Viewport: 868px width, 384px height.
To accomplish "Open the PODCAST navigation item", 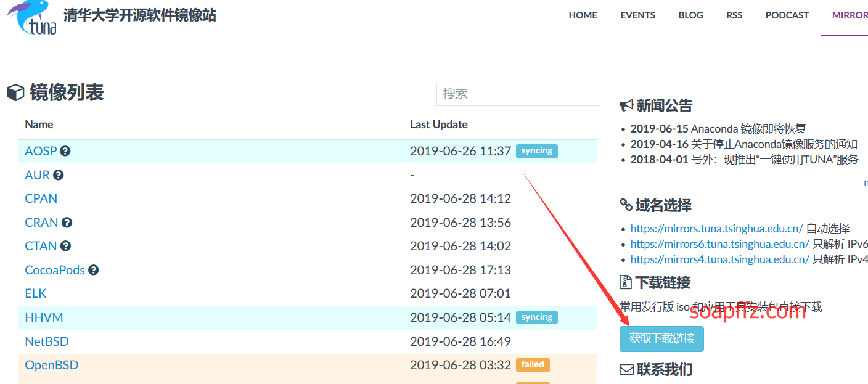I will pyautogui.click(x=787, y=15).
